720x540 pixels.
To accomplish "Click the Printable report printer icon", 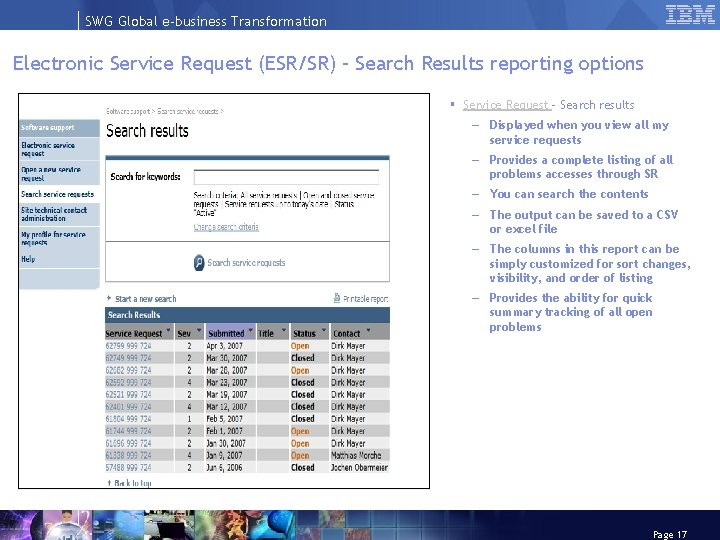I will coord(337,298).
